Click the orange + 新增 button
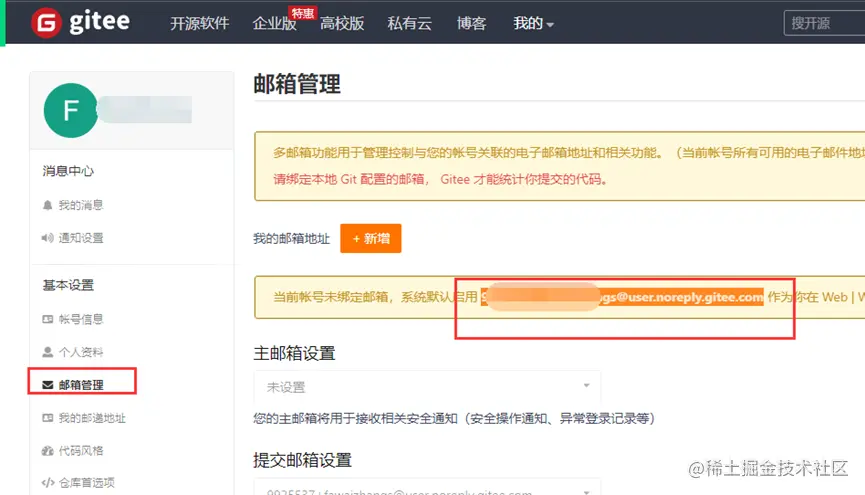 (371, 238)
